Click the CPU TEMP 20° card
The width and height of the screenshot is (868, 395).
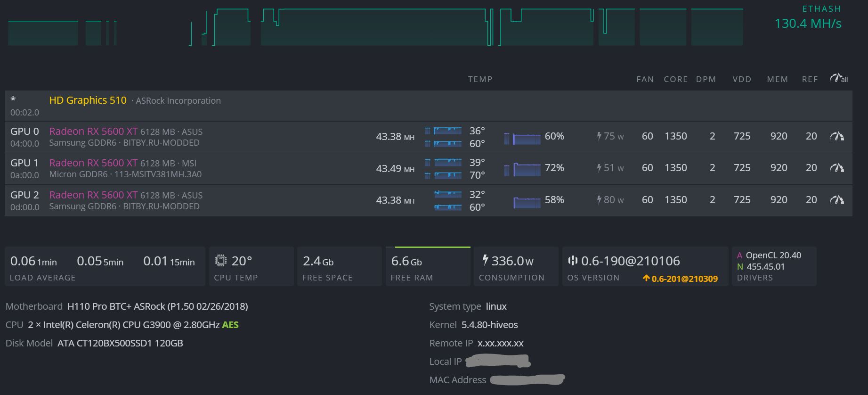[x=251, y=266]
